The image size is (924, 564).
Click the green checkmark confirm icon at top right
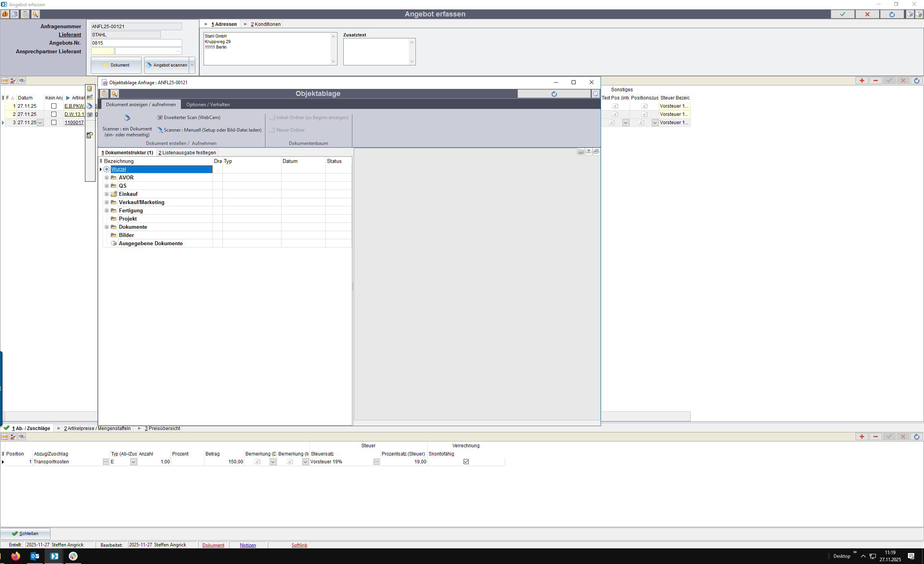click(x=843, y=14)
